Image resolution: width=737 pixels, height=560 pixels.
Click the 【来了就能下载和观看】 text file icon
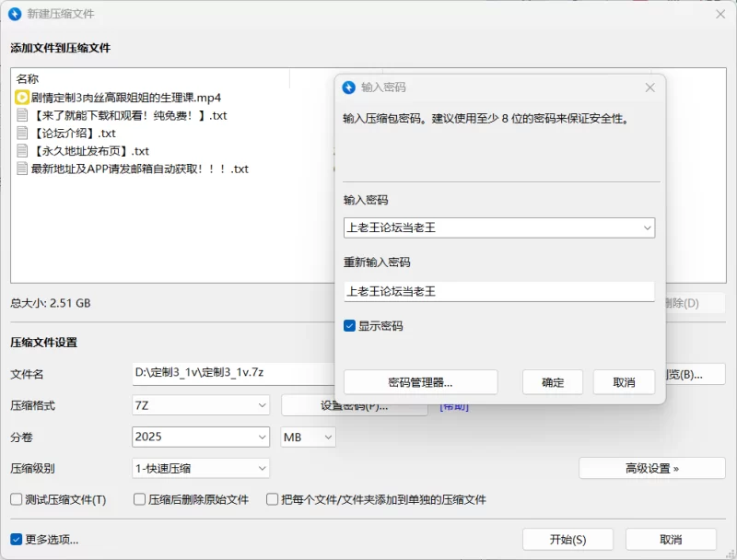click(x=22, y=116)
